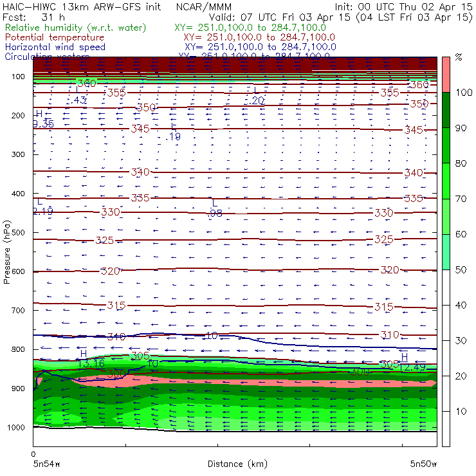Click the '60' colorbar value label
The image size is (476, 476).
tap(461, 234)
